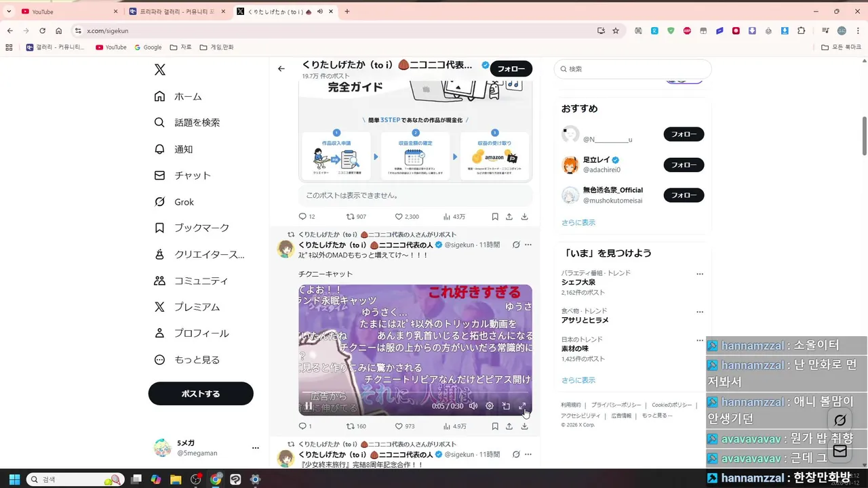View analytics of the 4.9万 views post
Image resolution: width=868 pixels, height=488 pixels.
454,426
